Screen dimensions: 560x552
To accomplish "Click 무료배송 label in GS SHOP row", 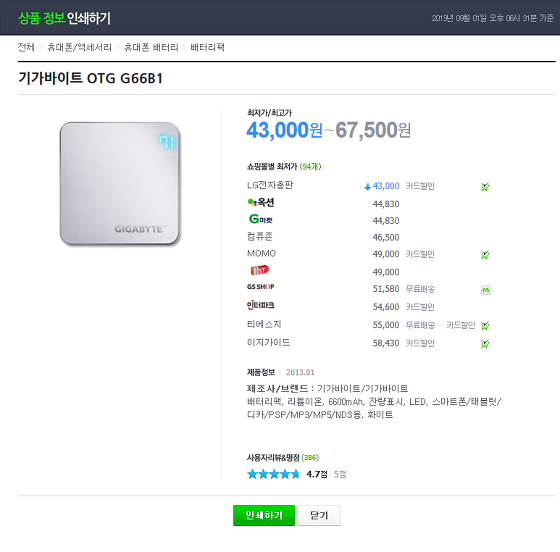I will coord(420,288).
